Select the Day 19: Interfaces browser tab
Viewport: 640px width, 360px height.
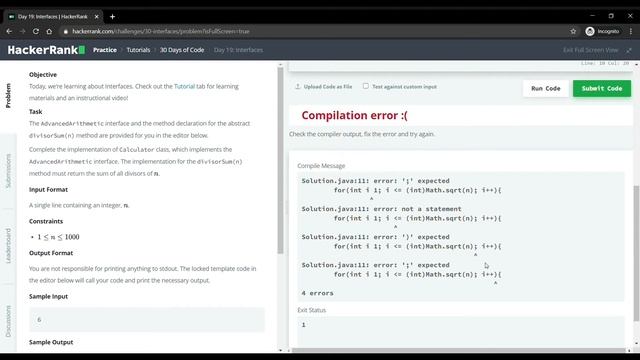pos(53,17)
